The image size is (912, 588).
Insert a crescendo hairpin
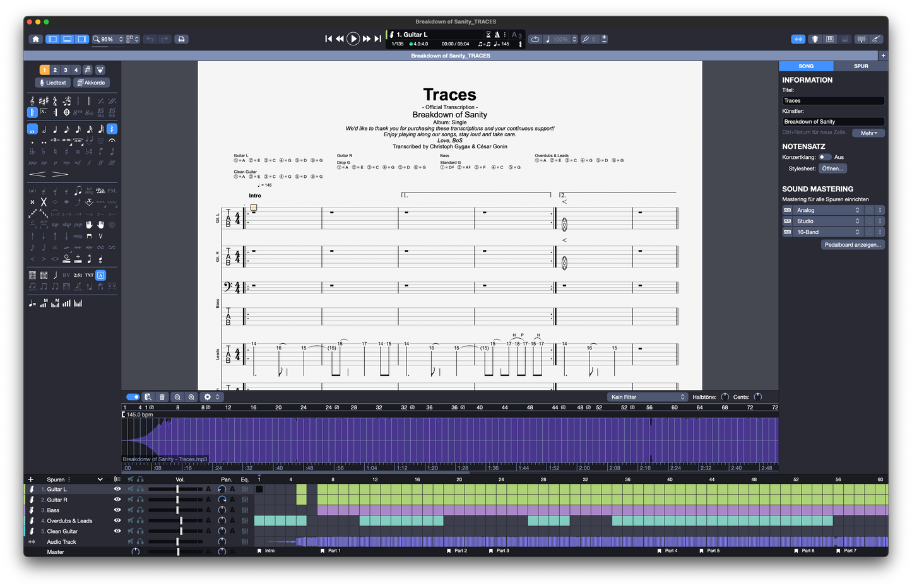37,174
